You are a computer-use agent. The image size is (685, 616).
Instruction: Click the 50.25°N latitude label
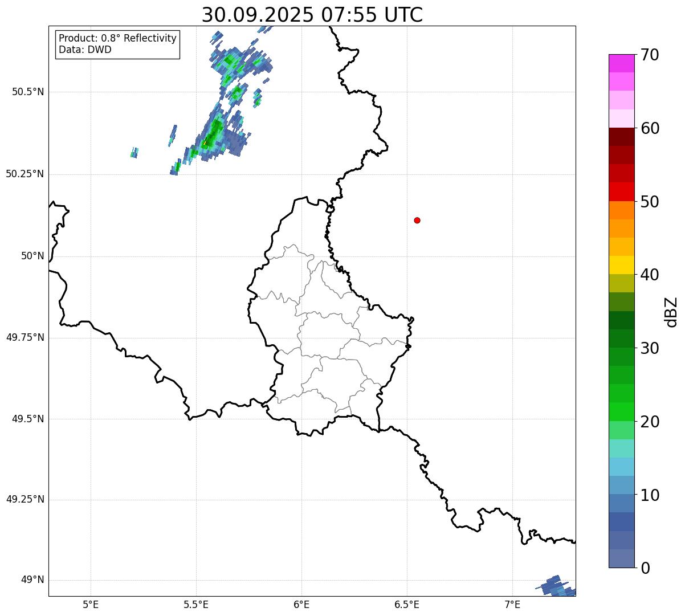click(25, 174)
